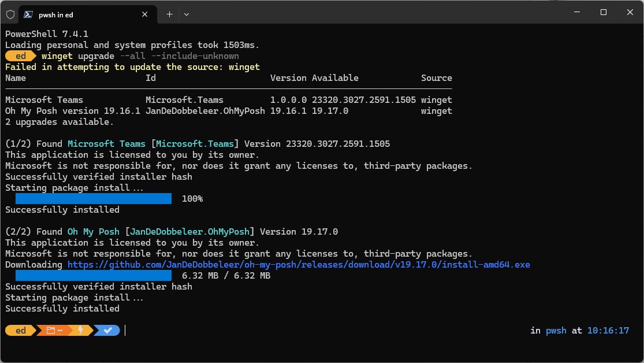Image resolution: width=644 pixels, height=363 pixels.
Task: Click the last 'Successfully installed' line
Action: [x=62, y=309]
